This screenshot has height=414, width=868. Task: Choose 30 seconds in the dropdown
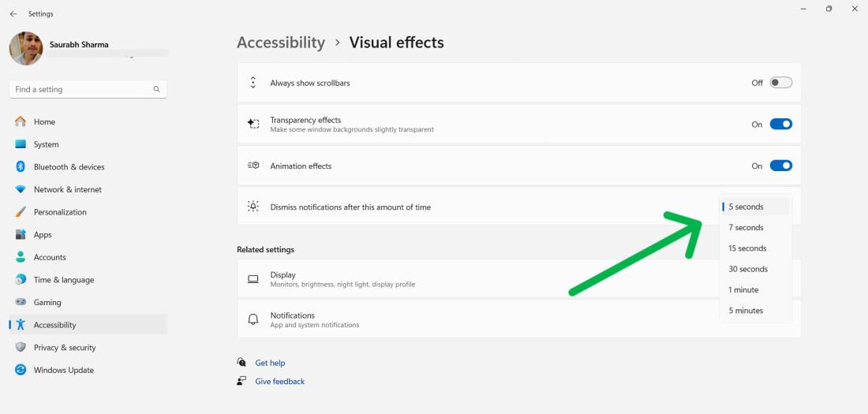[x=747, y=269]
